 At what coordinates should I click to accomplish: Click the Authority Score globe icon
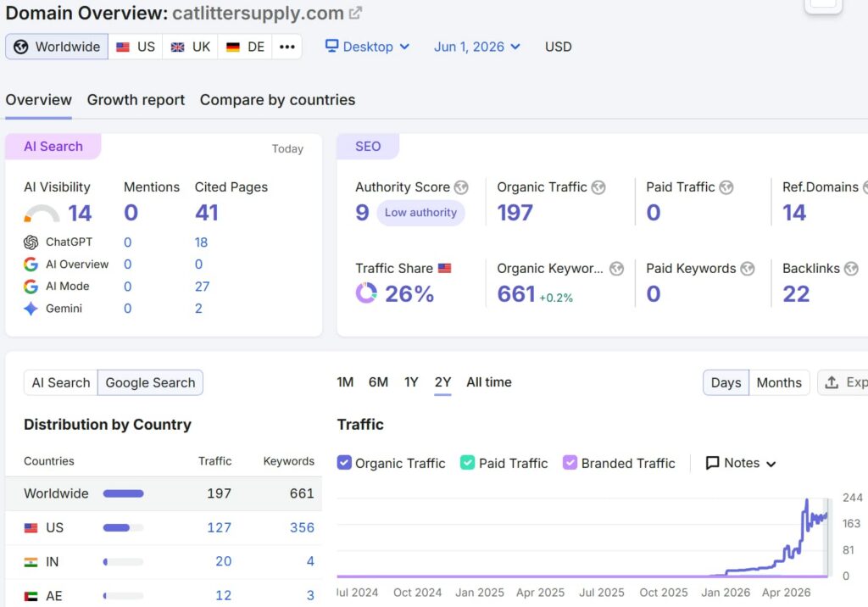[x=461, y=187]
